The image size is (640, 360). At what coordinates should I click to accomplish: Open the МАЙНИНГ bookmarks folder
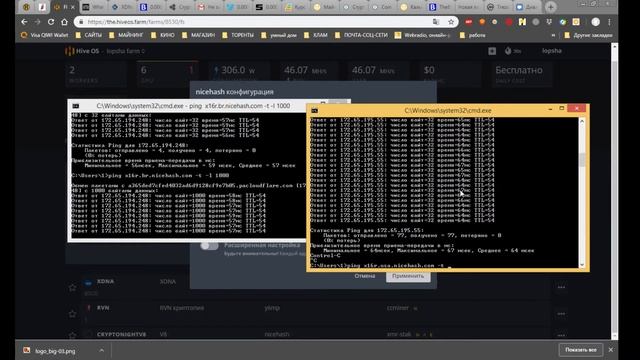coord(126,35)
